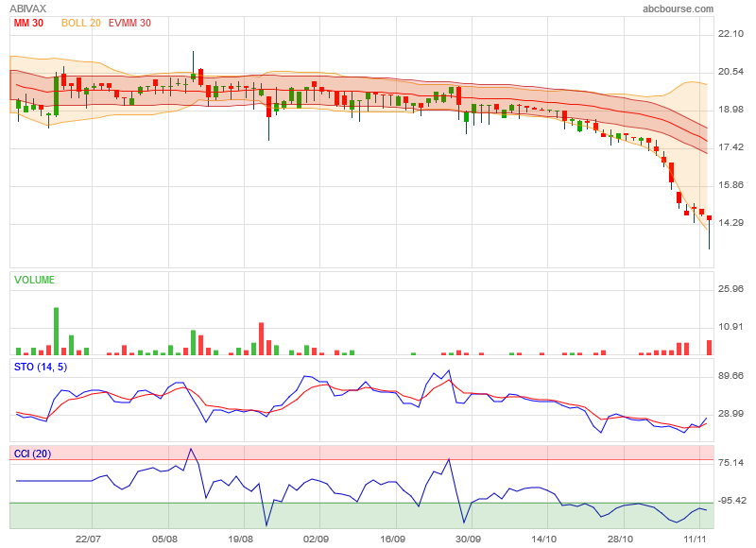Click the VOLUME panel label

coord(34,280)
